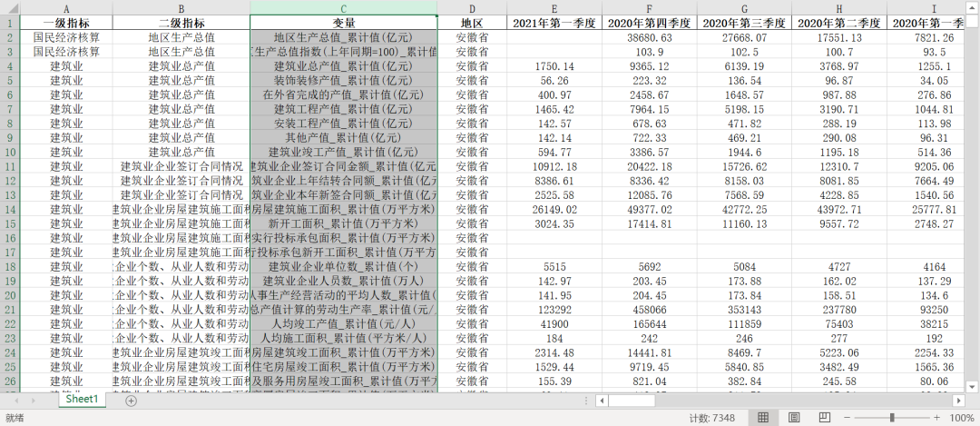This screenshot has width=980, height=426.
Task: Select cell 建筑业企业人员数_累计值(万人)
Action: click(343, 281)
